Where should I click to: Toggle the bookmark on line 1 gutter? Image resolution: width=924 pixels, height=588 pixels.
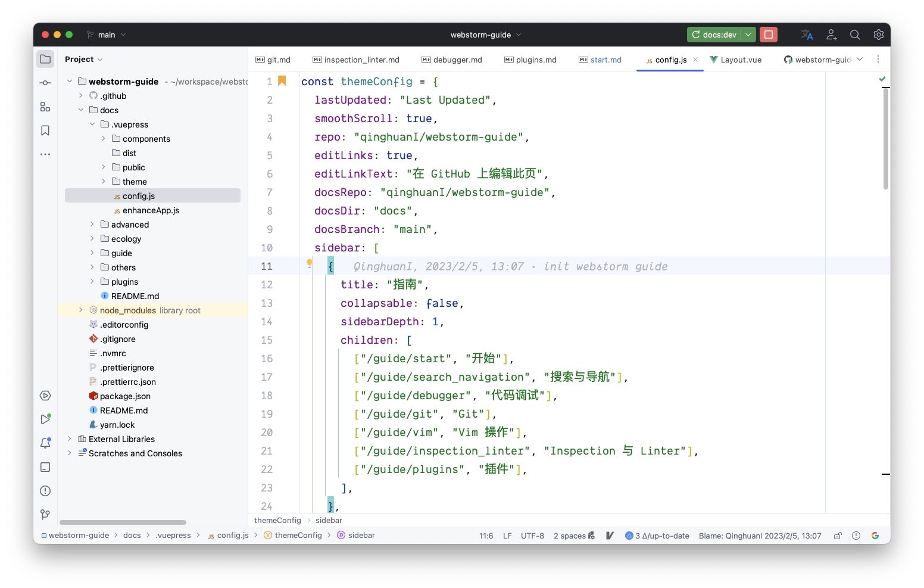pos(282,81)
